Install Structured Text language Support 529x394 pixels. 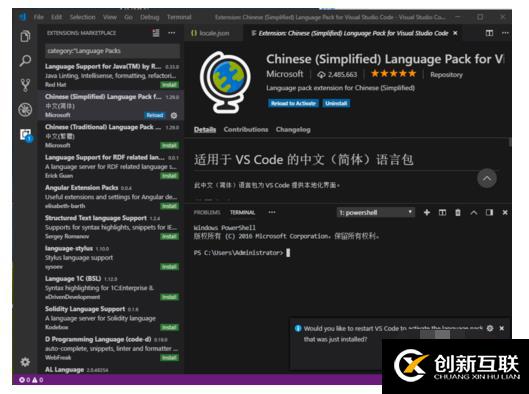point(169,236)
